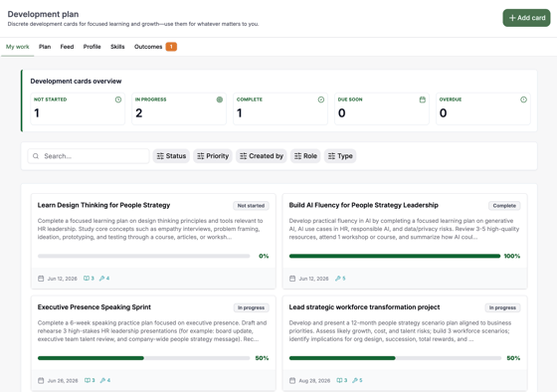Viewport: 557px width, 392px height.
Task: Click In progress badge on Executive Presence card
Action: tap(251, 307)
